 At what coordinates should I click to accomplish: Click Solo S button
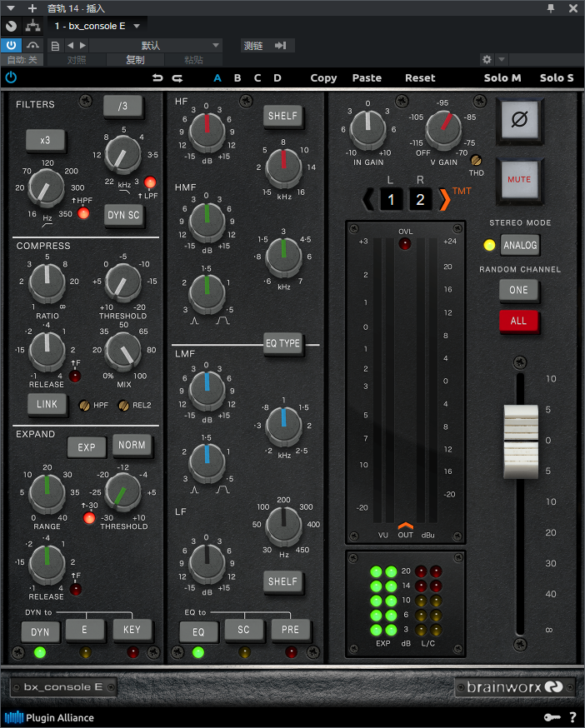[557, 78]
